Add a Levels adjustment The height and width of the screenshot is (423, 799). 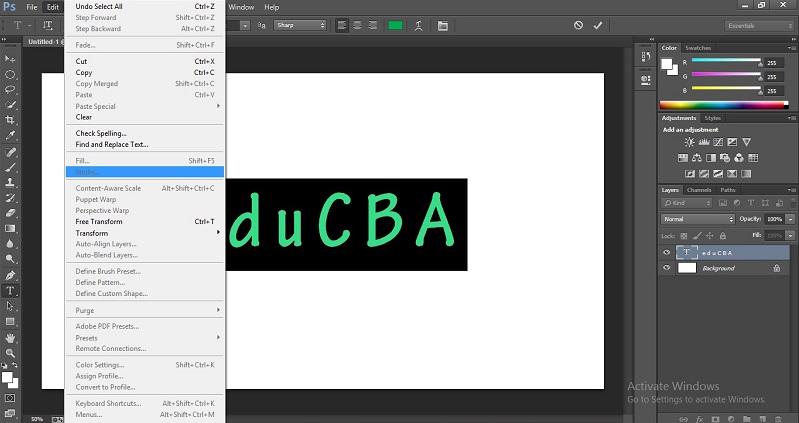704,142
